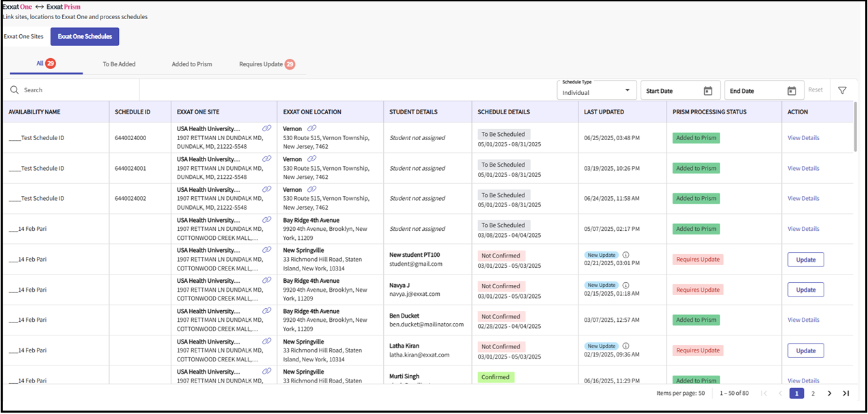Go to the last page arrow
The width and height of the screenshot is (868, 414).
[845, 394]
